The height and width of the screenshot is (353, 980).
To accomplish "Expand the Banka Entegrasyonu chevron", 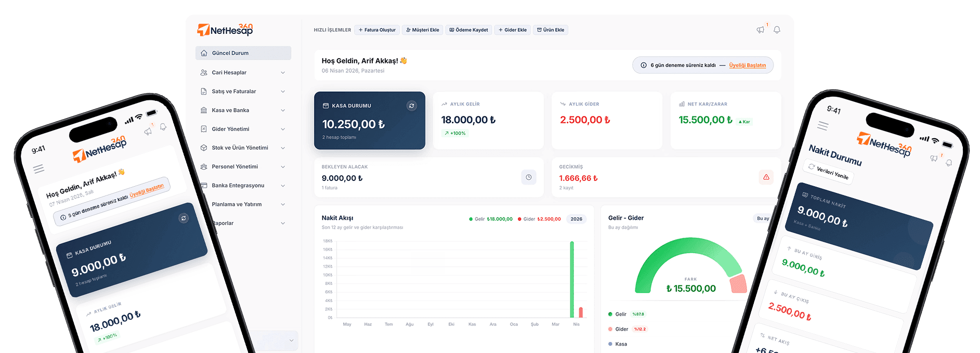I will pyautogui.click(x=283, y=186).
